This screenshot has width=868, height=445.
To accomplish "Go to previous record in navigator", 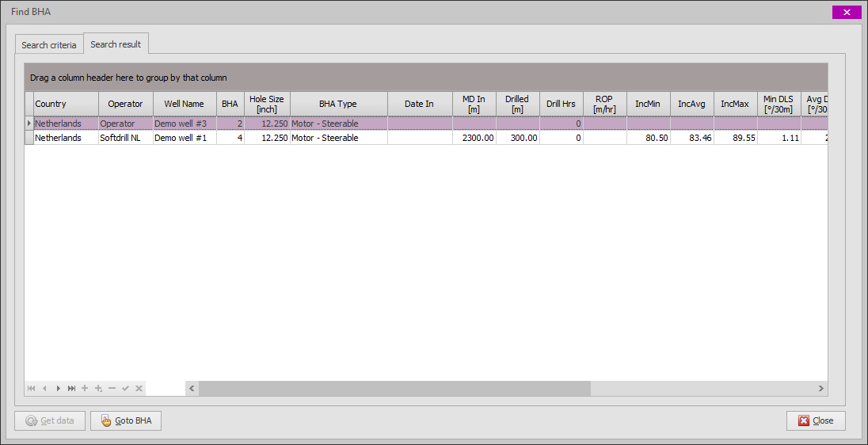I will 45,388.
